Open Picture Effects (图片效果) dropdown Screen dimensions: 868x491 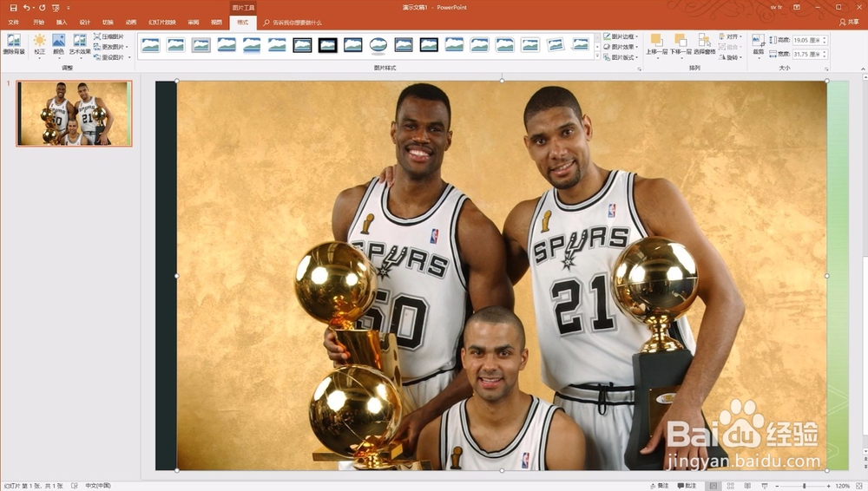(x=621, y=47)
